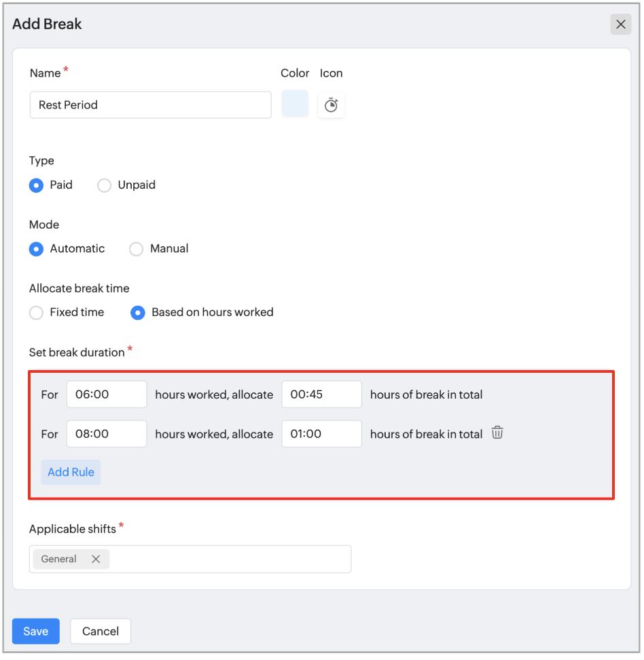Select the Paid break type
The image size is (644, 660).
point(36,185)
